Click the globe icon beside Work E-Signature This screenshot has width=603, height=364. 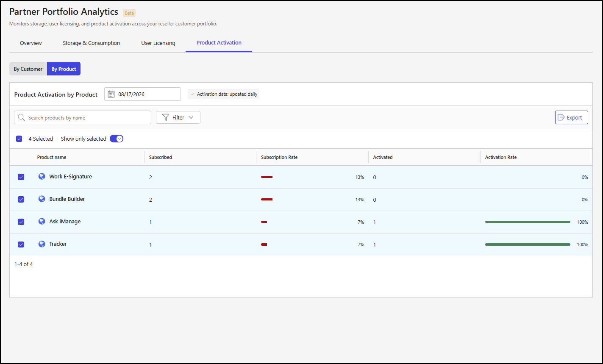[x=42, y=176]
